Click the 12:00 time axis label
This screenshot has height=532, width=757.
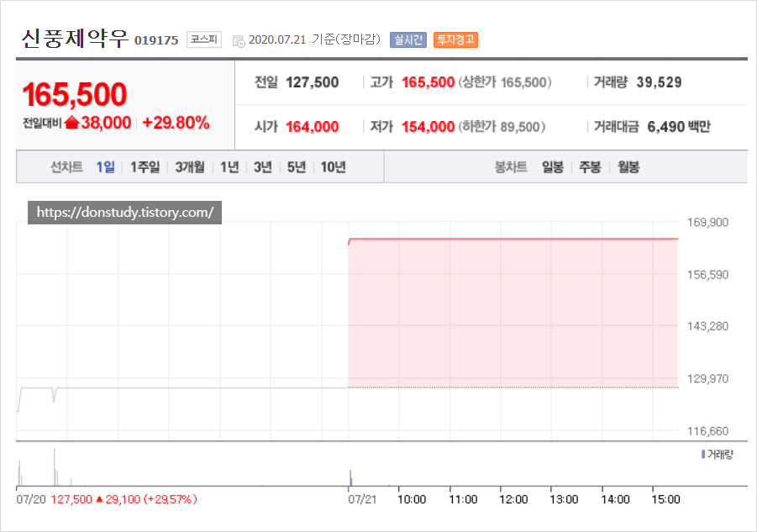[x=513, y=499]
